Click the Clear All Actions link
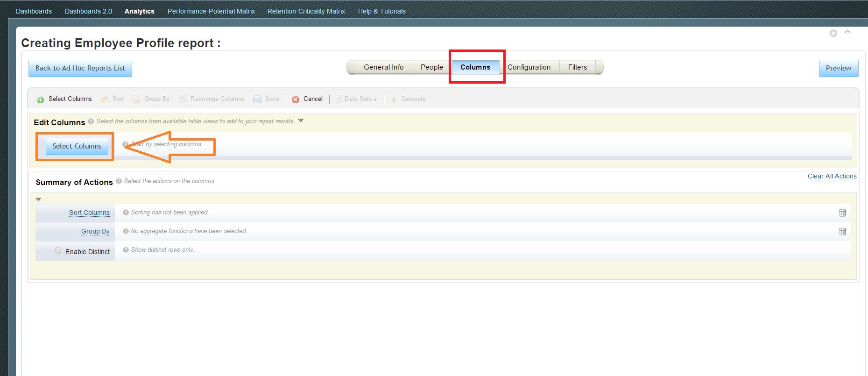This screenshot has height=376, width=868. 832,176
